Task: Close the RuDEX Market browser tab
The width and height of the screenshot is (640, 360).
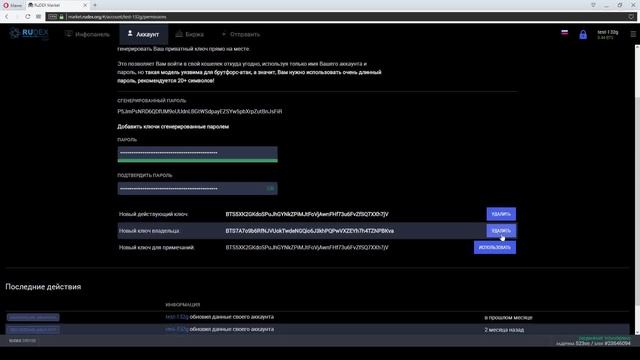Action: point(85,5)
